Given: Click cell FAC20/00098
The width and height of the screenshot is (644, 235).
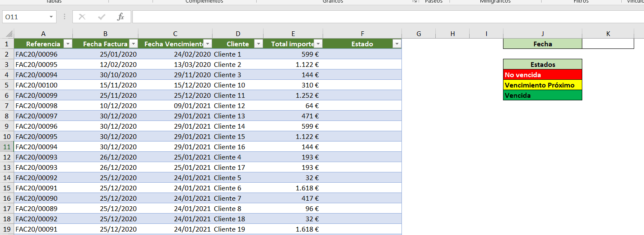Looking at the screenshot, I should tap(43, 105).
